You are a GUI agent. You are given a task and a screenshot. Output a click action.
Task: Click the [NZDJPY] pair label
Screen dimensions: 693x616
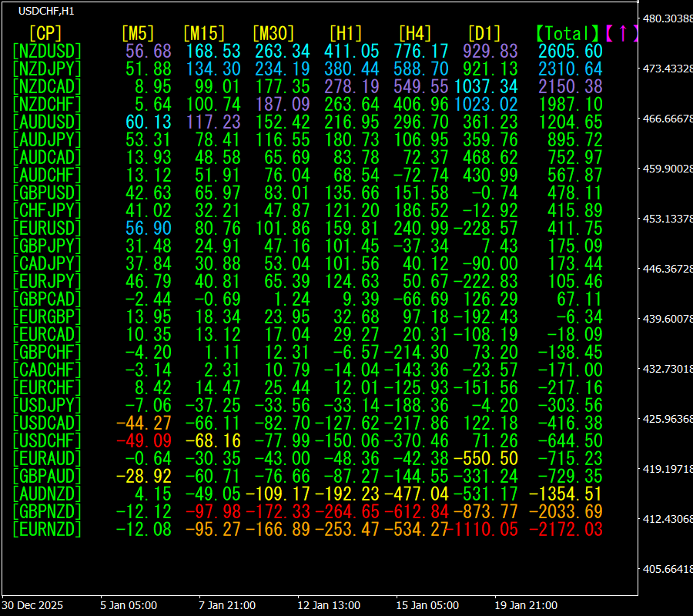tap(47, 69)
